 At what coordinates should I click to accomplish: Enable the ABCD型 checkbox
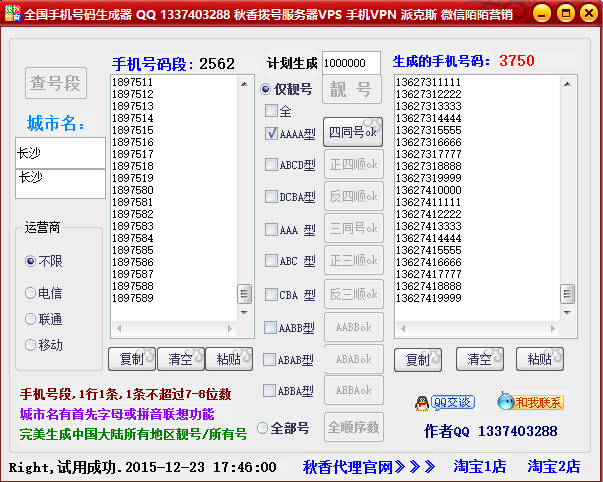[271, 165]
